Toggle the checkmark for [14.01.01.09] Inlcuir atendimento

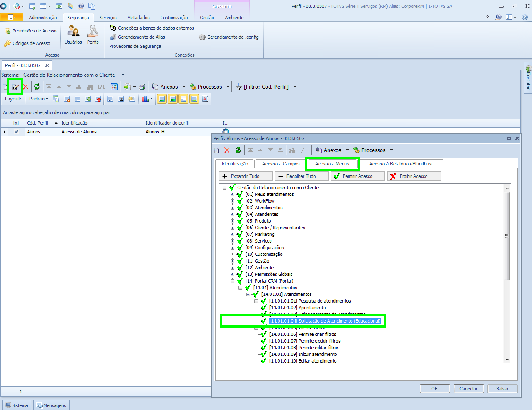pos(263,354)
